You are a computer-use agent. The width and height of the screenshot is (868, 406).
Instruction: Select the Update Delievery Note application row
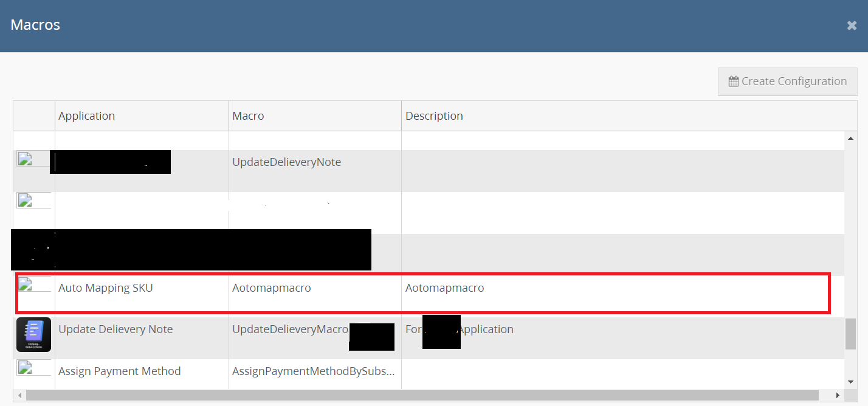(x=115, y=329)
